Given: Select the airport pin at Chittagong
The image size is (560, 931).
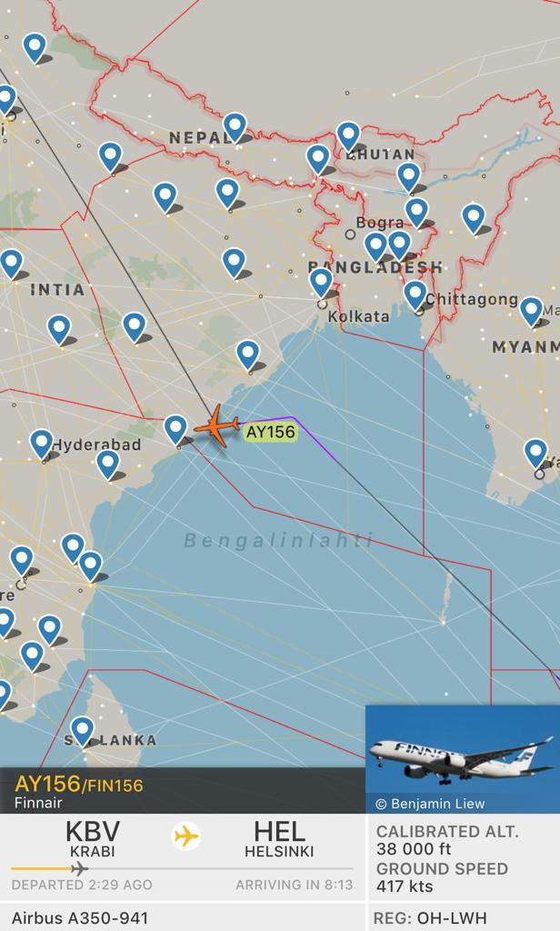Looking at the screenshot, I should click(415, 295).
